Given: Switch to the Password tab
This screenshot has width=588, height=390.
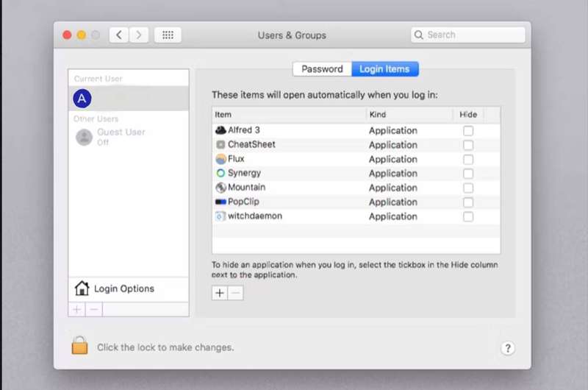Looking at the screenshot, I should [322, 69].
